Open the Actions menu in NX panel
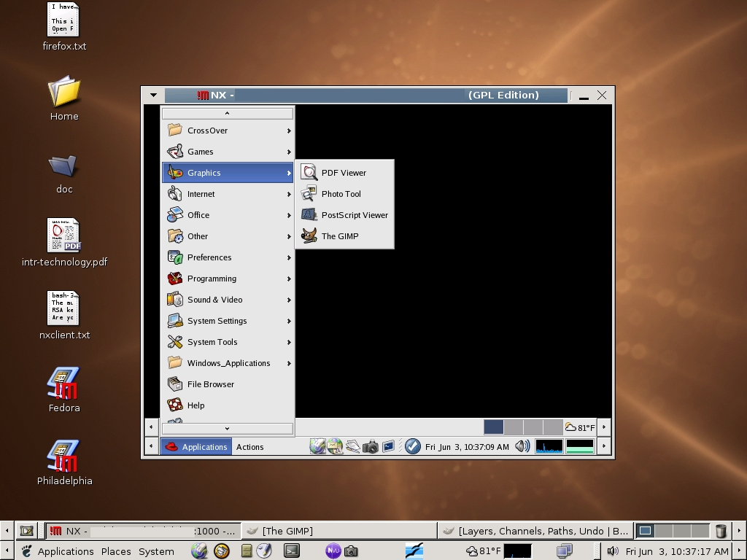This screenshot has height=560, width=747. tap(249, 447)
